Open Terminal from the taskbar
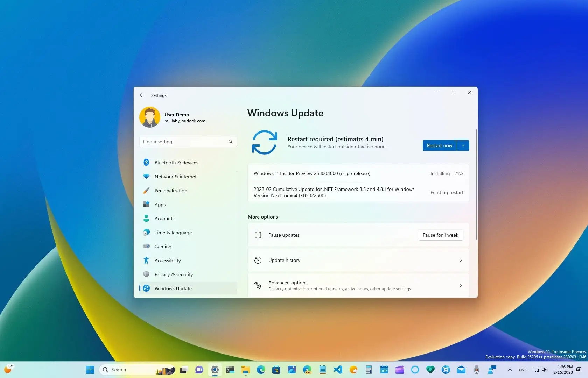Image resolution: width=588 pixels, height=378 pixels. click(x=230, y=370)
